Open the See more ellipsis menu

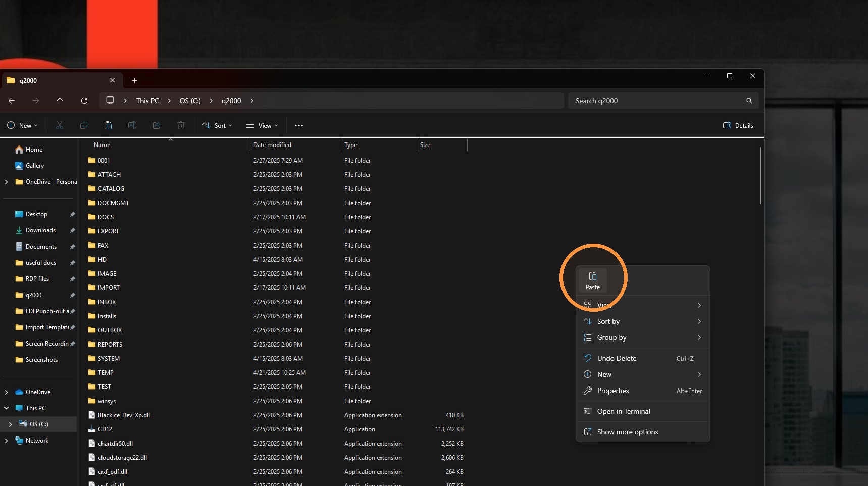point(299,125)
